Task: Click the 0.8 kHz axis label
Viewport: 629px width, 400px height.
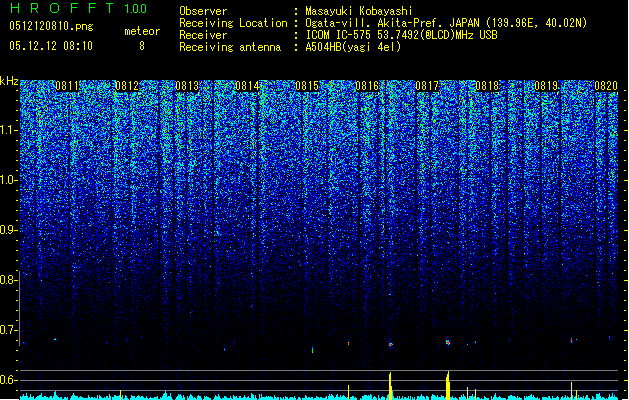Action: [x=9, y=280]
